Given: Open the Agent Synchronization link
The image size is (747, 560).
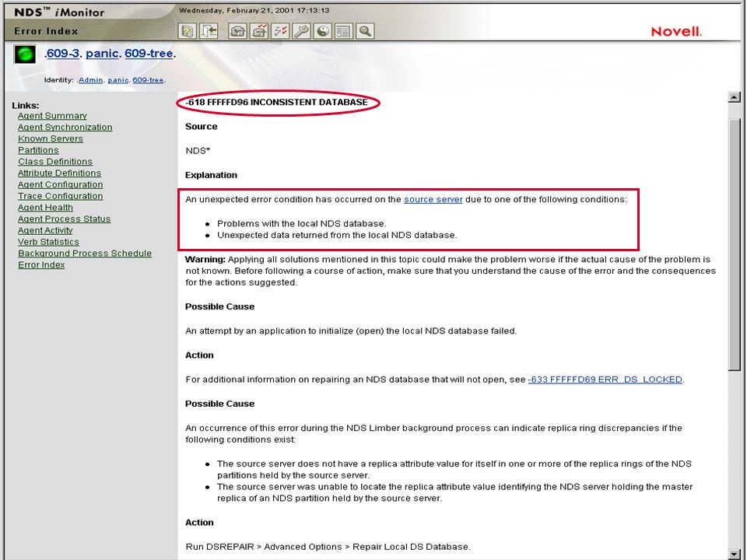Looking at the screenshot, I should click(x=65, y=127).
